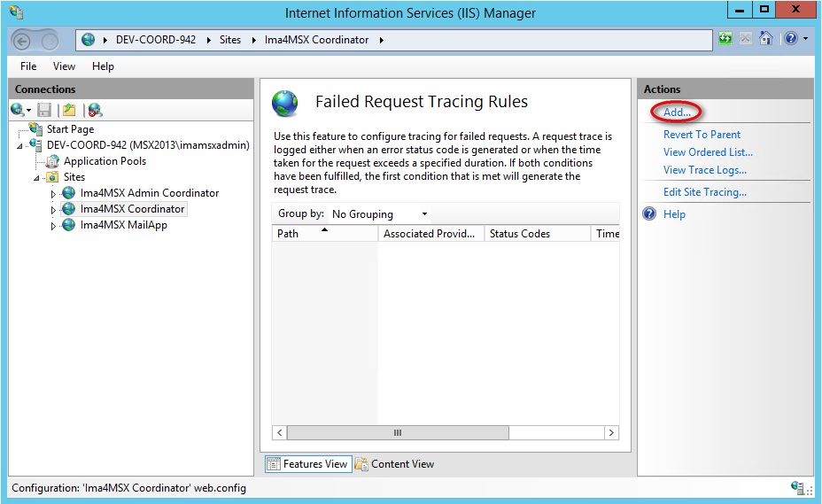
Task: Open the Help menu
Action: point(103,66)
